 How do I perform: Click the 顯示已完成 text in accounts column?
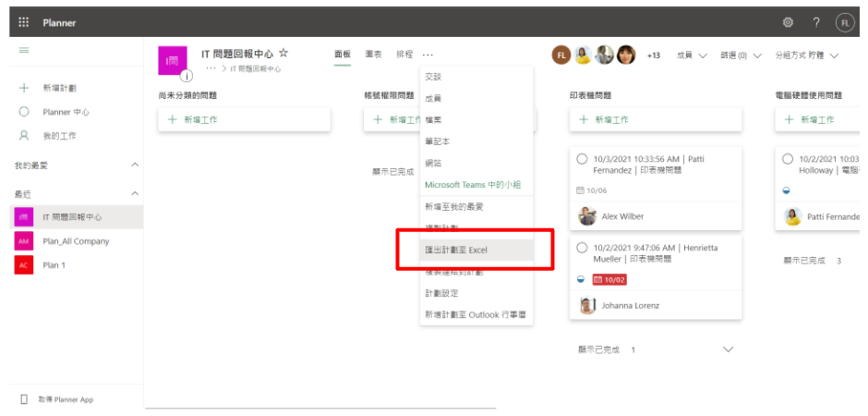(x=393, y=172)
